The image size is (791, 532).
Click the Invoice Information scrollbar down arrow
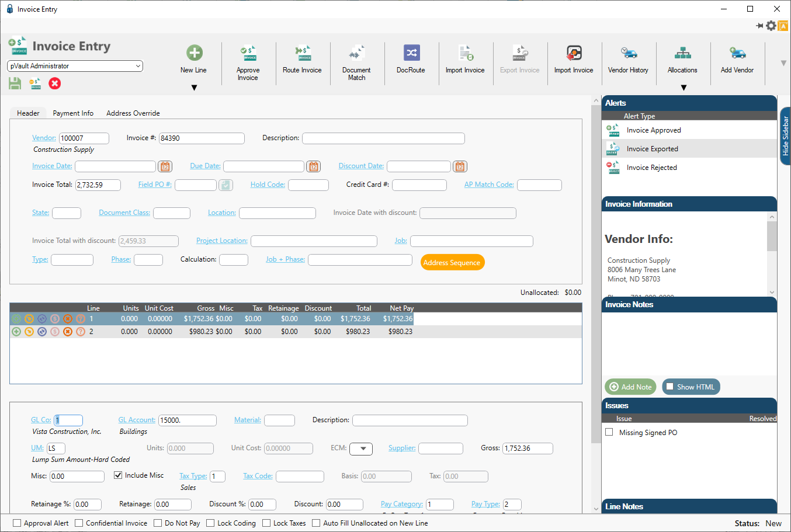(772, 292)
